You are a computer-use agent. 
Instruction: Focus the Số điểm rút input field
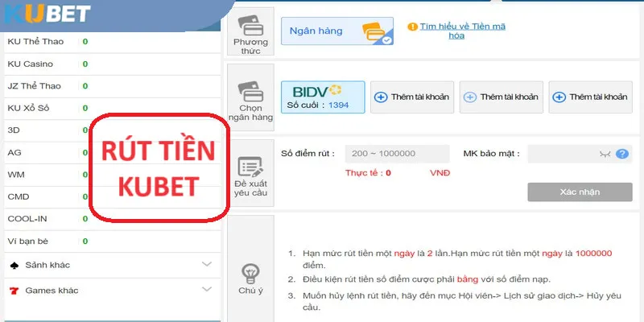pos(397,154)
